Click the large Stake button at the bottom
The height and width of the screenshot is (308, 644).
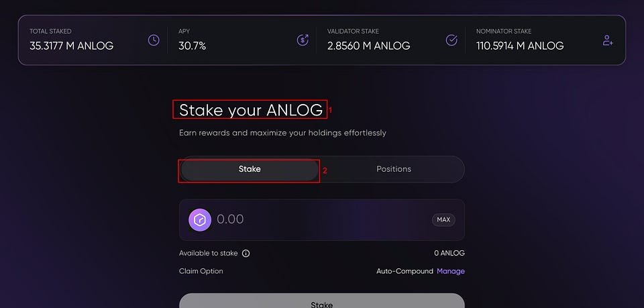pos(322,301)
